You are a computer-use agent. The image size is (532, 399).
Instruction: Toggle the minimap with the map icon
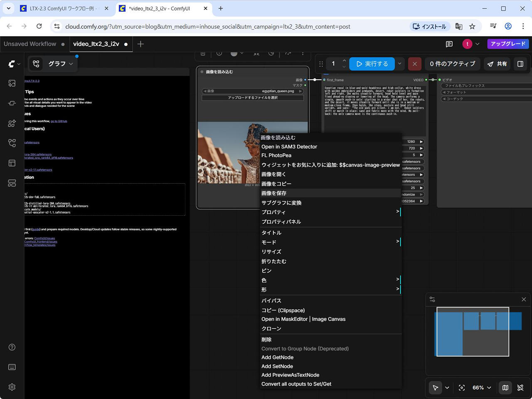505,388
